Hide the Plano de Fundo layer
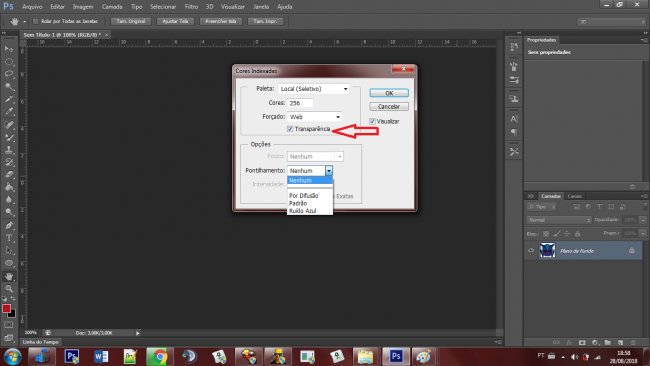This screenshot has width=650, height=366. tap(531, 251)
